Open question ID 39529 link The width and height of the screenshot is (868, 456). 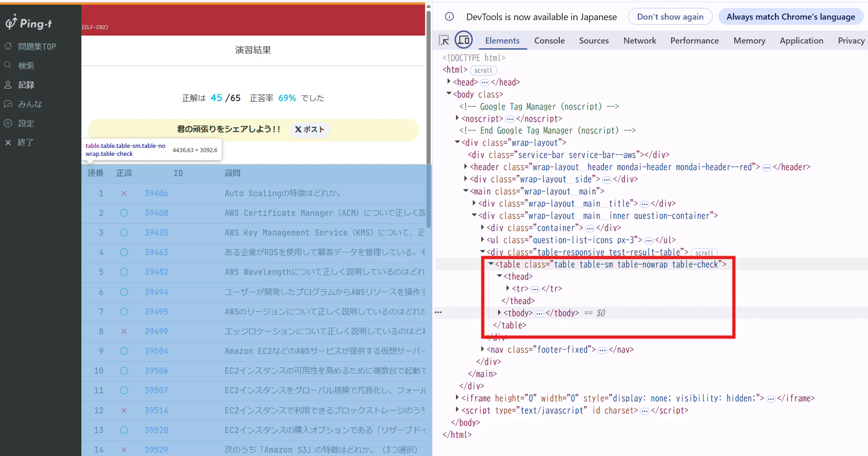pyautogui.click(x=156, y=450)
